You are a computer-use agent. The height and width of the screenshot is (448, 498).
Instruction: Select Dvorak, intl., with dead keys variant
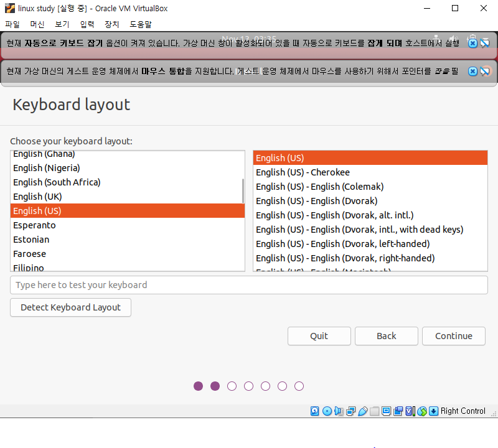coord(370,230)
